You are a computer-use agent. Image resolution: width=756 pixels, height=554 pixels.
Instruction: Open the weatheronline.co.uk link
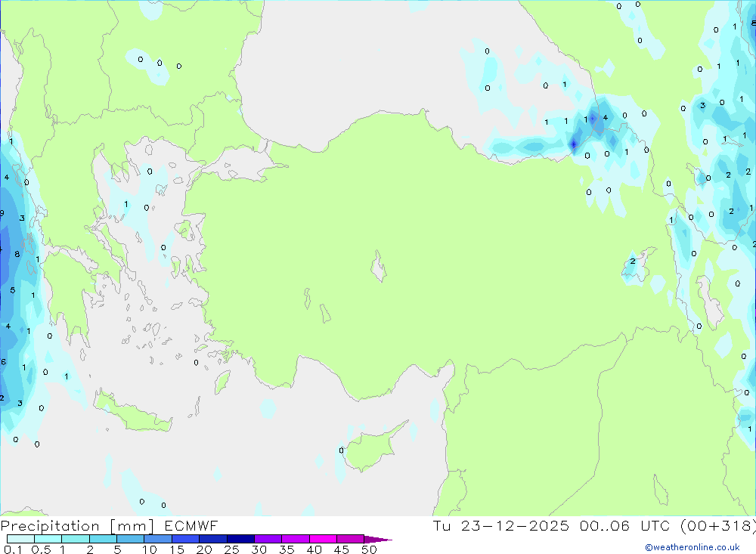click(692, 547)
